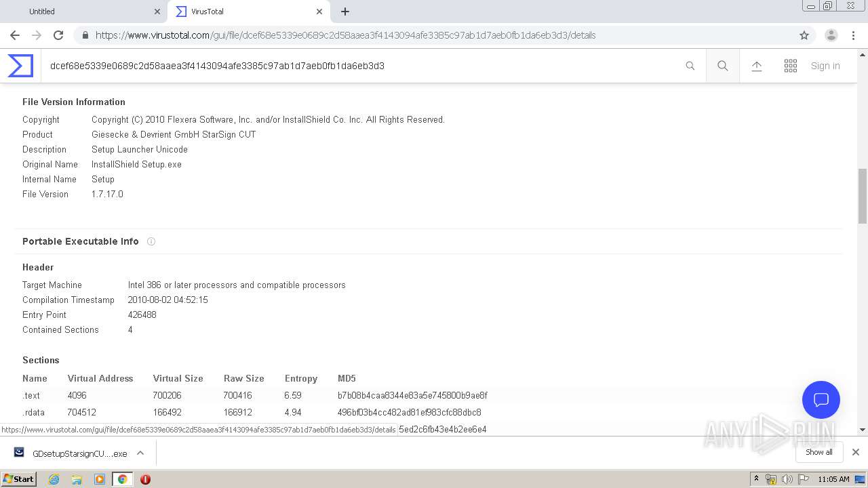Click the Sign in link
The height and width of the screenshot is (488, 868).
point(825,66)
